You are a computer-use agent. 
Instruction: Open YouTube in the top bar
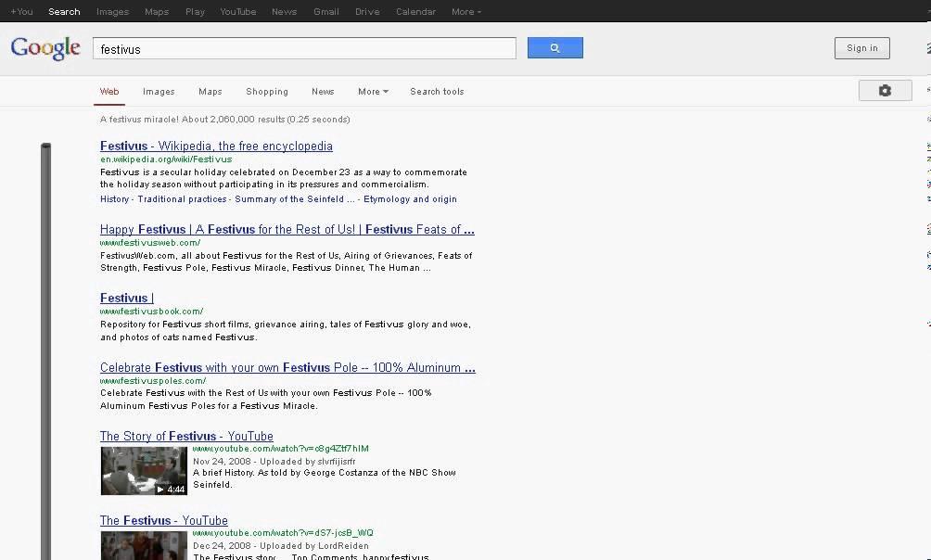237,11
